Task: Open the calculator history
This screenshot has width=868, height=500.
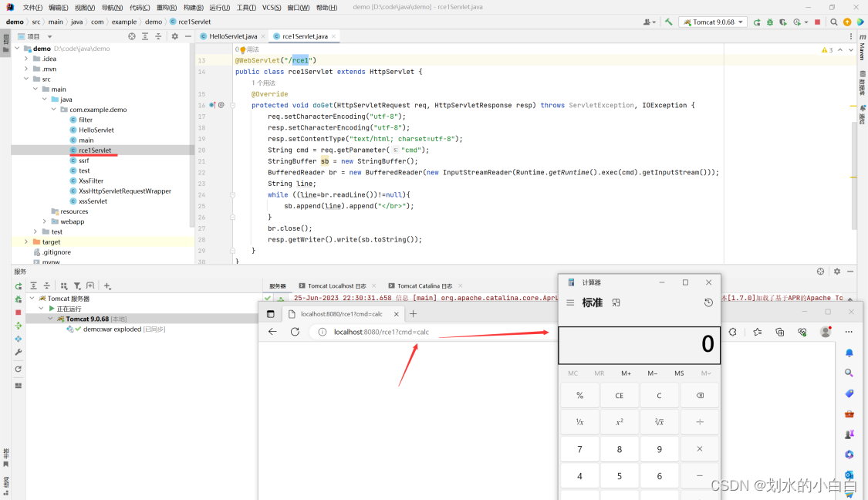Action: tap(708, 303)
